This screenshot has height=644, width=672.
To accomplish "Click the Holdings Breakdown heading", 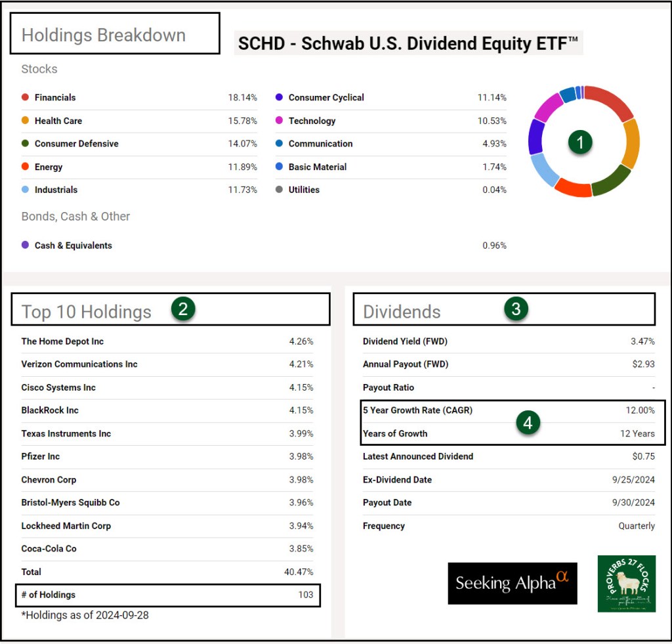I will tap(104, 35).
